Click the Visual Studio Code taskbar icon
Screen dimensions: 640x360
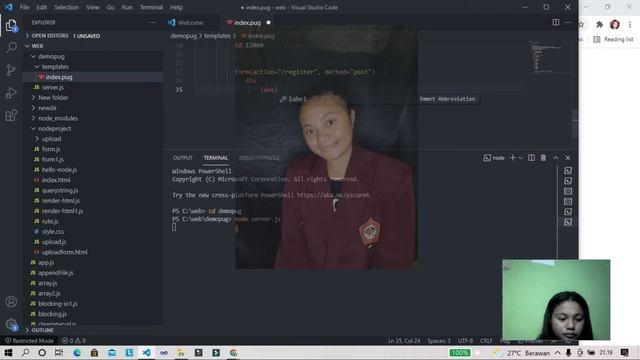147,353
